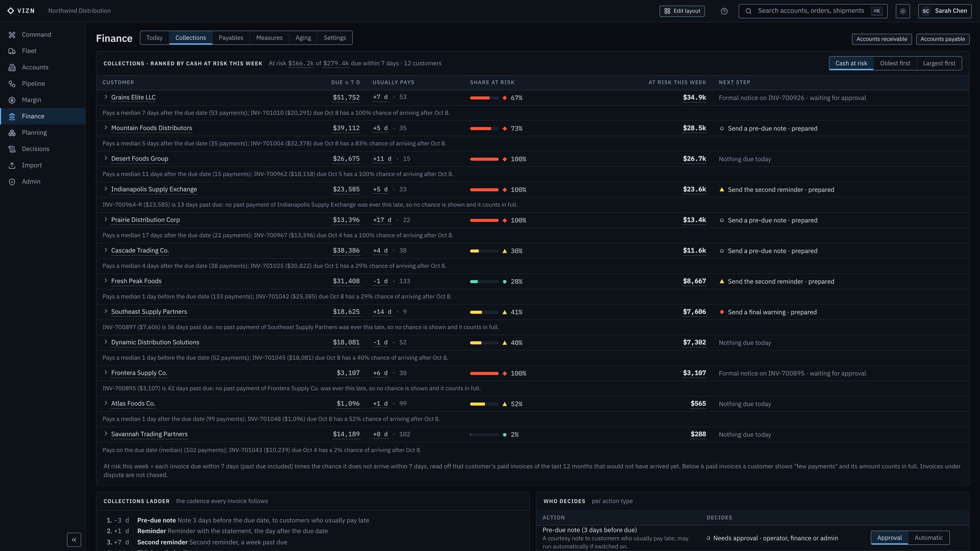This screenshot has width=980, height=551.
Task: Click the search magnifier icon
Action: click(748, 11)
